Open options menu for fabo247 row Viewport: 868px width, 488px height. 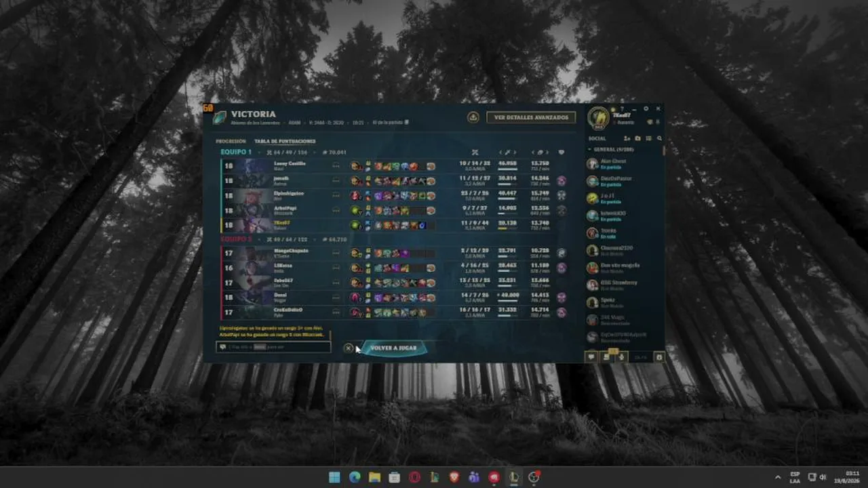(336, 282)
